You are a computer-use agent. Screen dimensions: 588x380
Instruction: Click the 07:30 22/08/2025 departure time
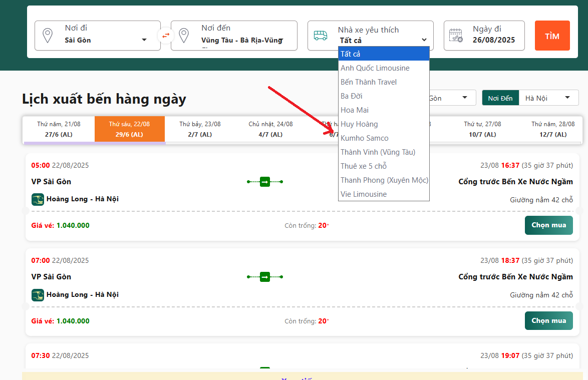(60, 355)
